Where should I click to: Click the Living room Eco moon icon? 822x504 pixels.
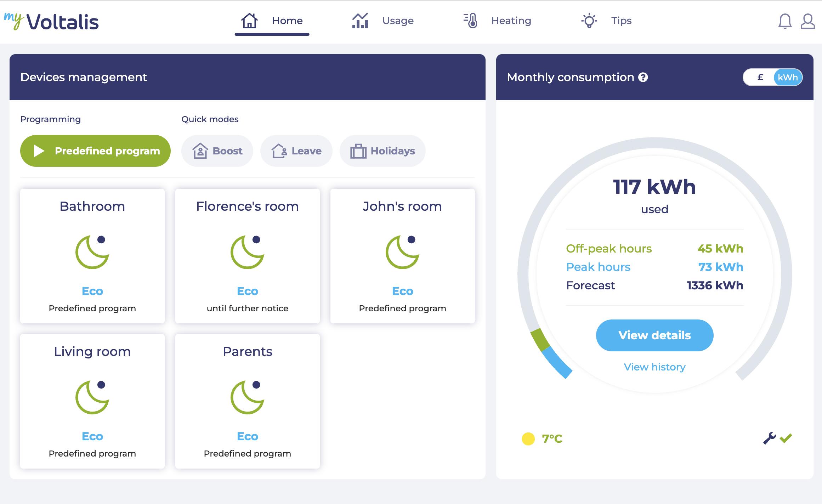(92, 397)
